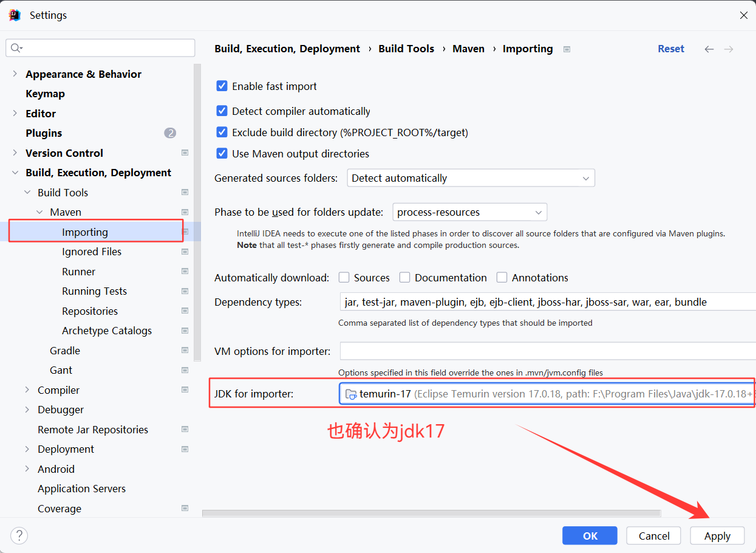This screenshot has height=553, width=756.
Task: Click the settings tree vertical scrollbar
Action: (x=197, y=213)
